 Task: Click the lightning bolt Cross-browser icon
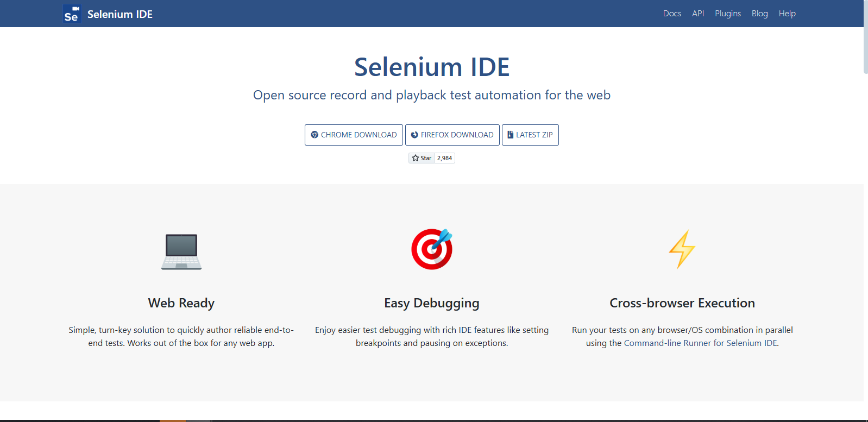(682, 249)
